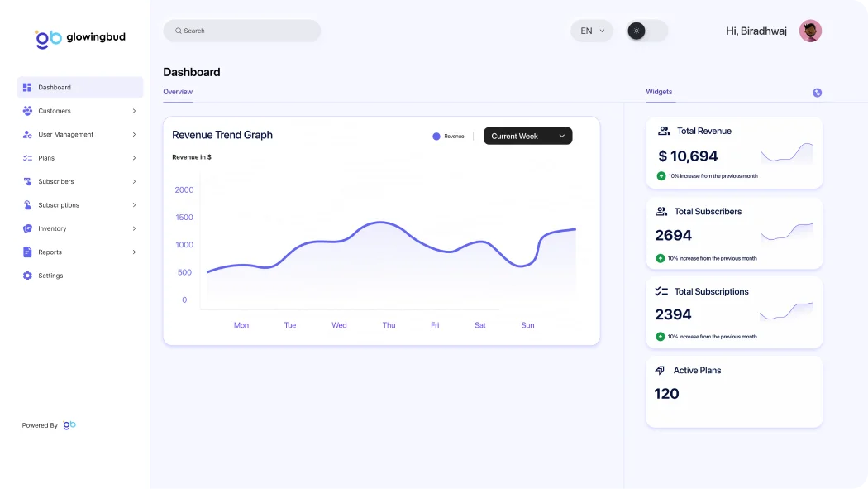Image resolution: width=868 pixels, height=489 pixels.
Task: Click the User Management icon
Action: pos(27,134)
